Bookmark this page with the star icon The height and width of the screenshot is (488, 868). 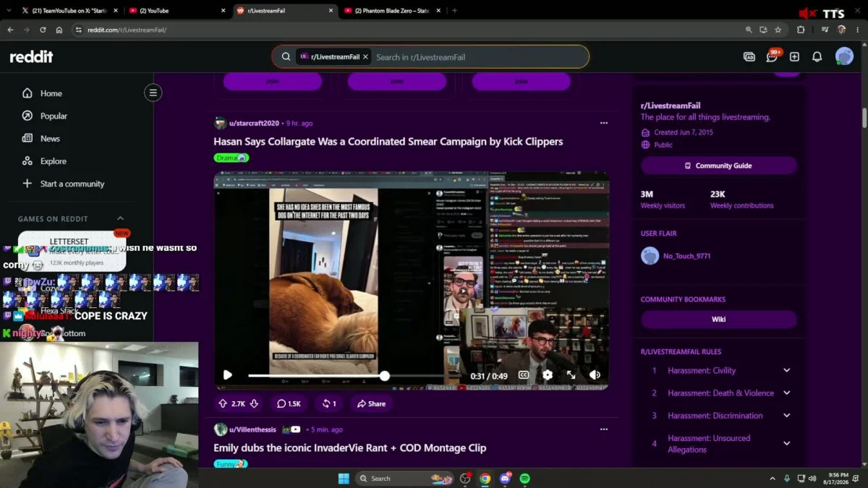pyautogui.click(x=778, y=30)
